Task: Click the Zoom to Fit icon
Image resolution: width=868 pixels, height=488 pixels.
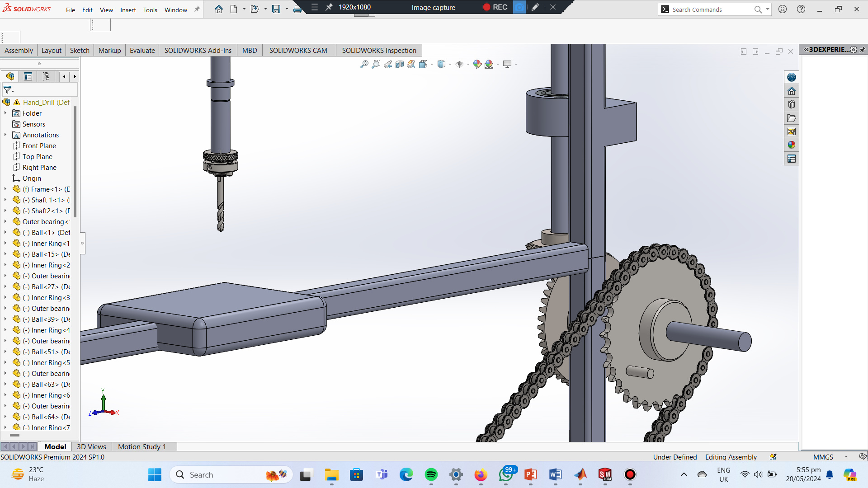Action: click(x=364, y=64)
